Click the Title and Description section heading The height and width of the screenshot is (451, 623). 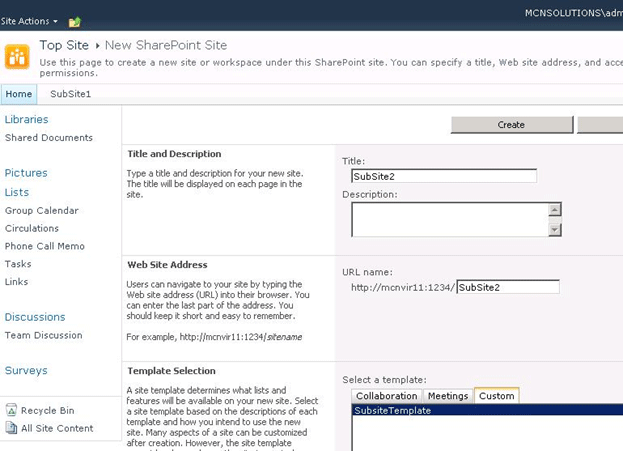174,154
